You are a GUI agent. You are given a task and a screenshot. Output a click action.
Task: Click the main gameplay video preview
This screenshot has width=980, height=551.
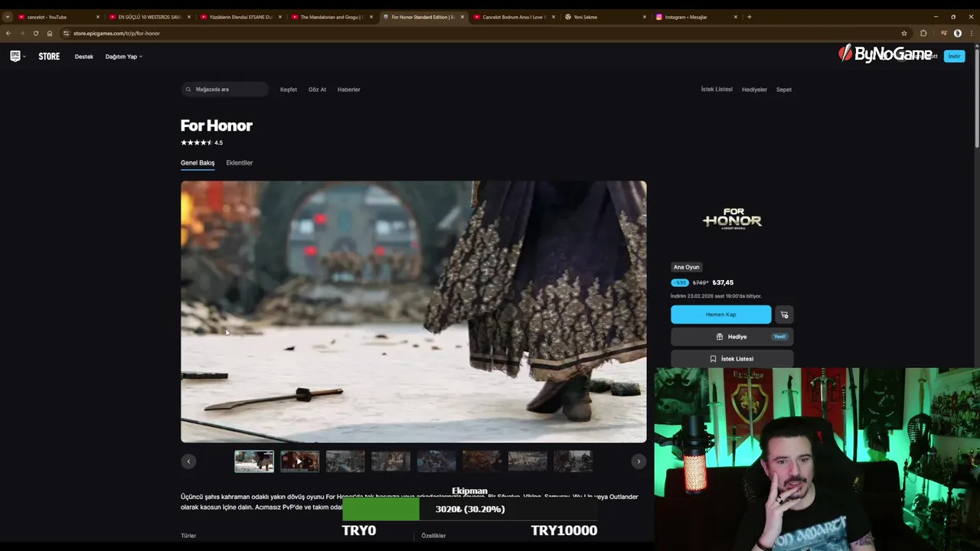413,311
